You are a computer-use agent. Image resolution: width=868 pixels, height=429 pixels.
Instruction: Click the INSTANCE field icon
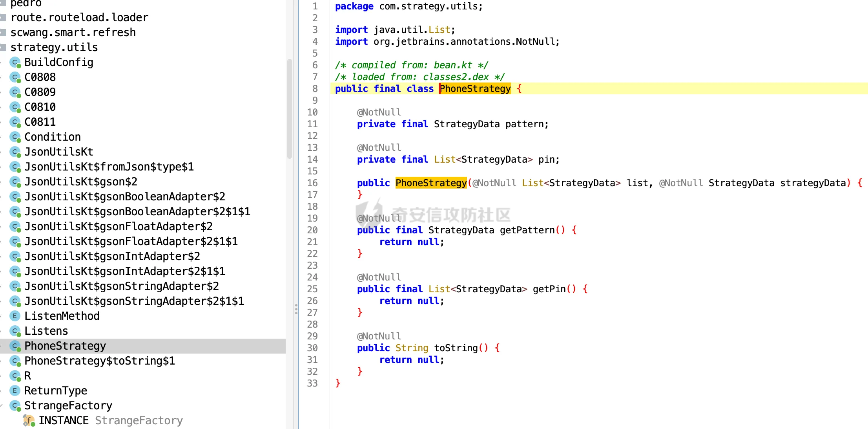pyautogui.click(x=29, y=420)
